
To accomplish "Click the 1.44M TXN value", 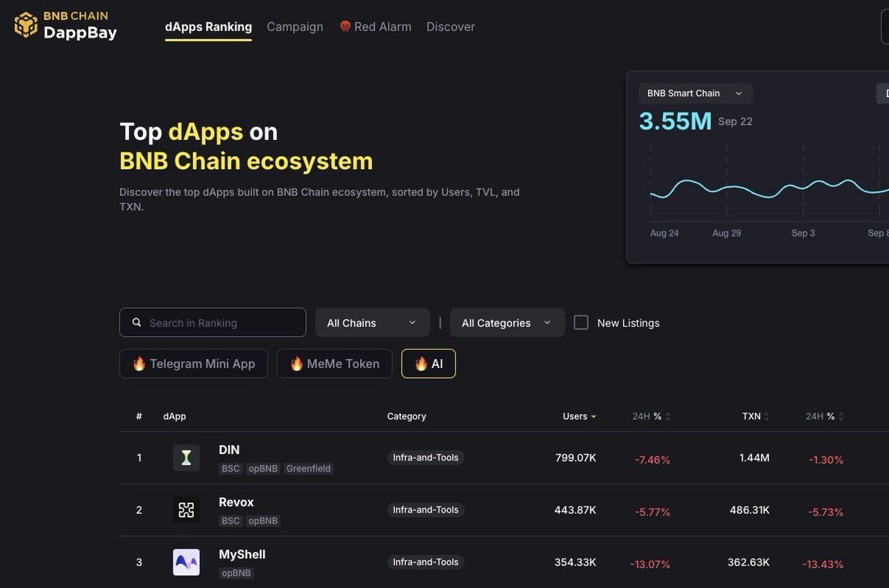I will (754, 458).
